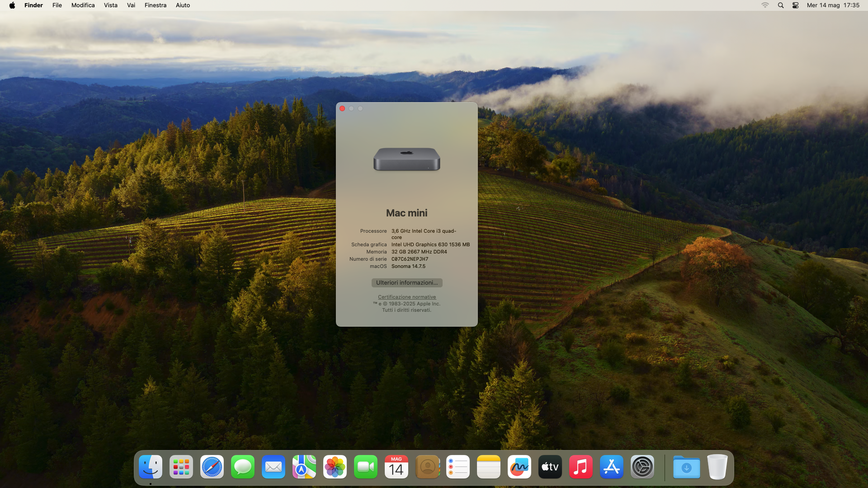Image resolution: width=868 pixels, height=488 pixels.
Task: Open the Certificazione normative link
Action: 407,297
